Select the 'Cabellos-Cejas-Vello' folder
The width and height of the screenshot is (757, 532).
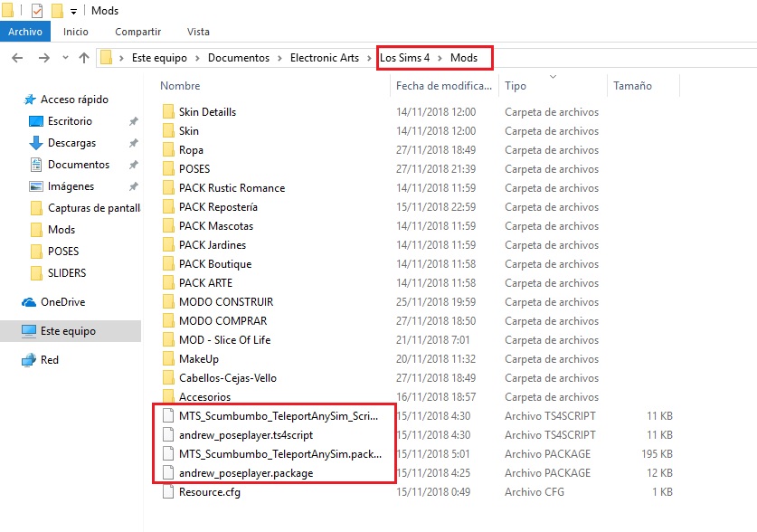[227, 378]
